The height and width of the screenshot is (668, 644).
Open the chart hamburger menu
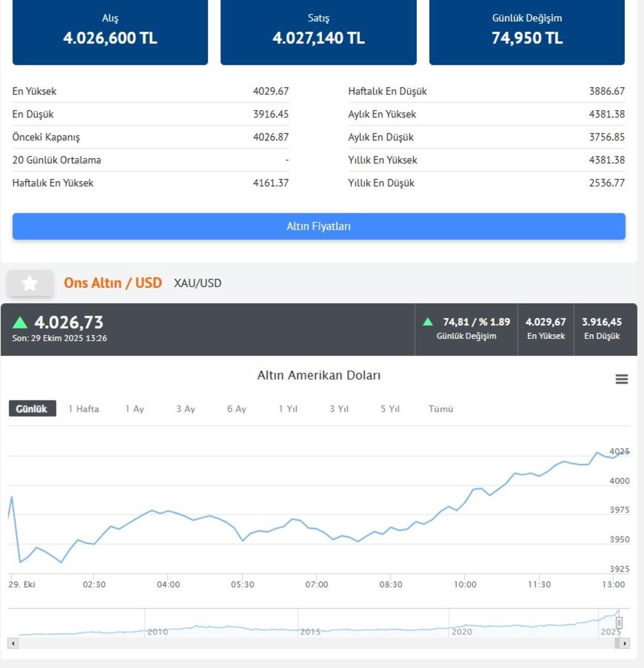(x=621, y=378)
